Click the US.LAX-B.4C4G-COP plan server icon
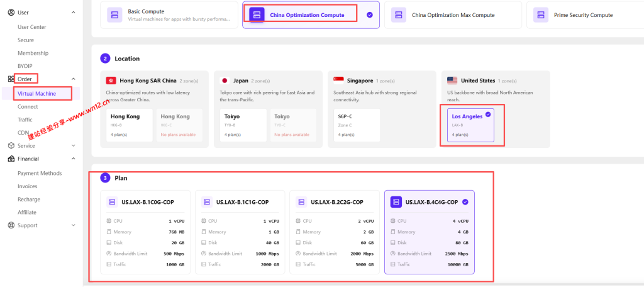 [396, 202]
